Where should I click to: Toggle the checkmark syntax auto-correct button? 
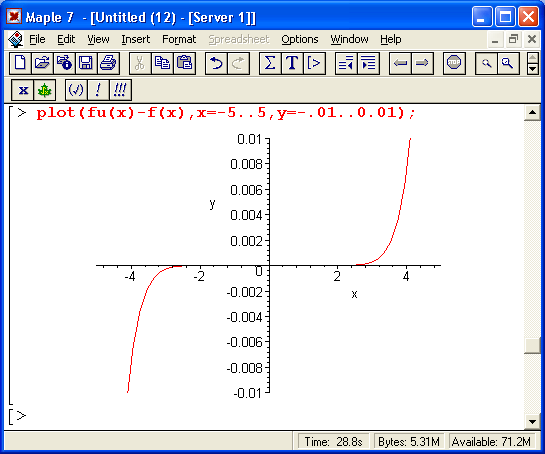[x=76, y=90]
